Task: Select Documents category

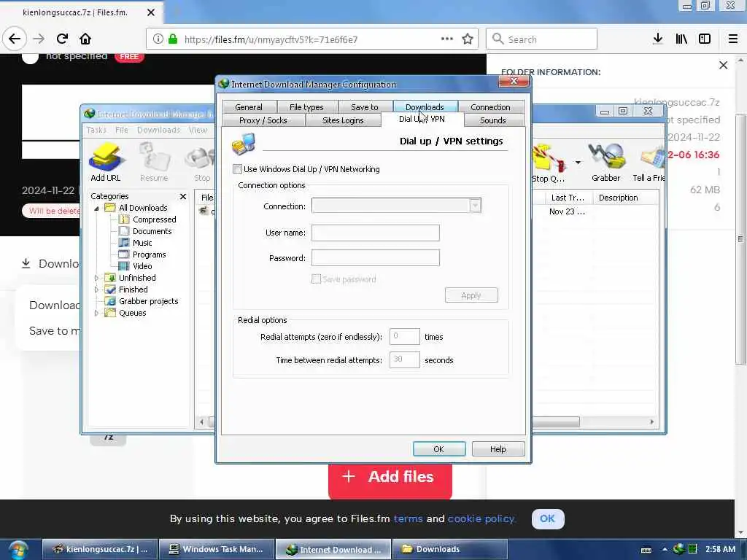Action: click(152, 231)
